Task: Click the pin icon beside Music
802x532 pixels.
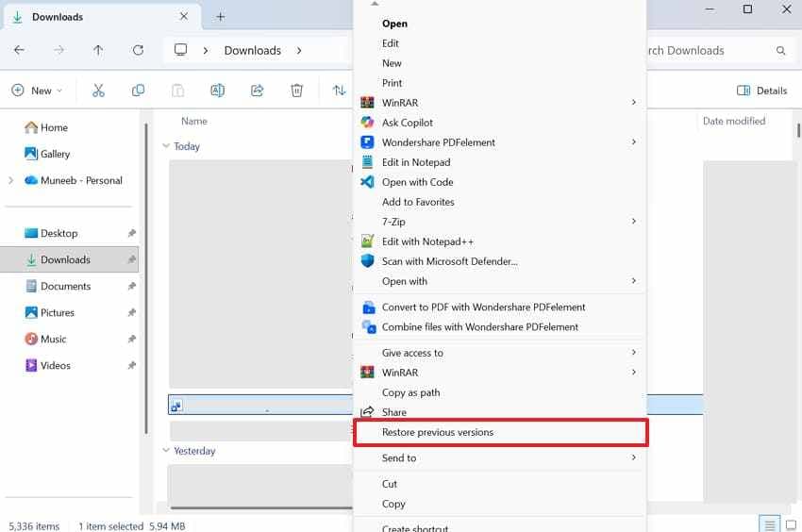Action: [131, 340]
